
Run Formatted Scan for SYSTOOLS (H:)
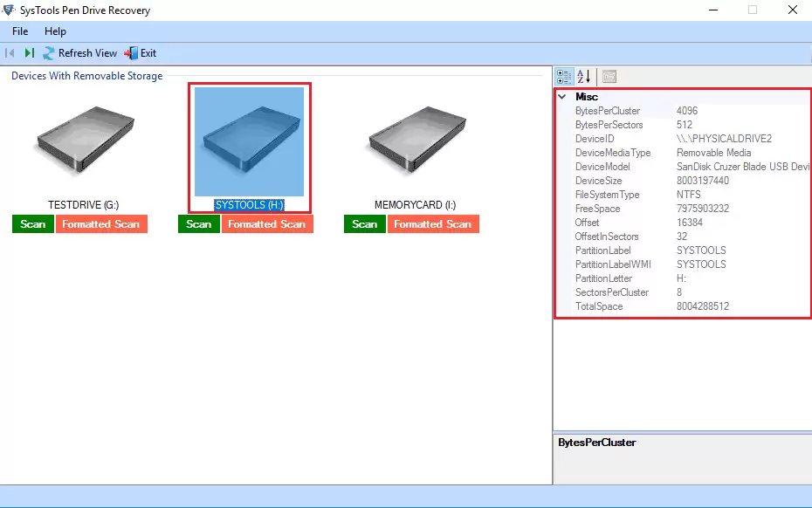coord(266,224)
